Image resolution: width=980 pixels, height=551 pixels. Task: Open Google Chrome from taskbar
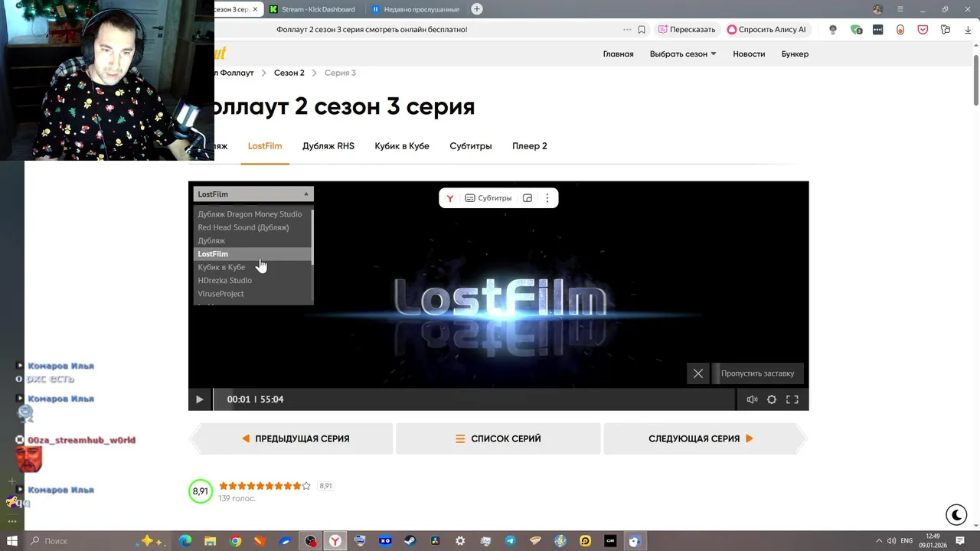point(236,541)
